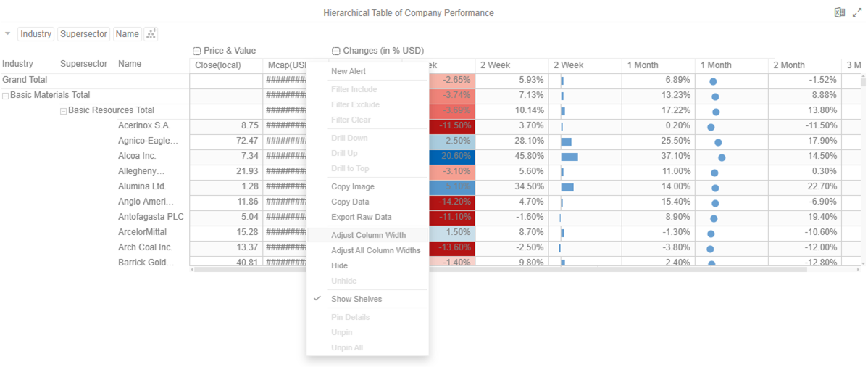Image resolution: width=868 pixels, height=367 pixels.
Task: Click Alcoa Inc. dark blue 20.60% cell
Action: 452,156
